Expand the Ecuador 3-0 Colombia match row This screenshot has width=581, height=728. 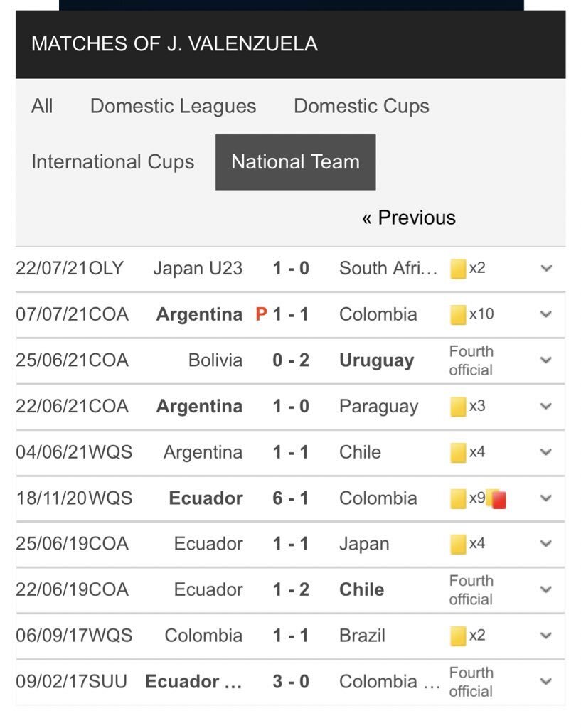pyautogui.click(x=546, y=681)
